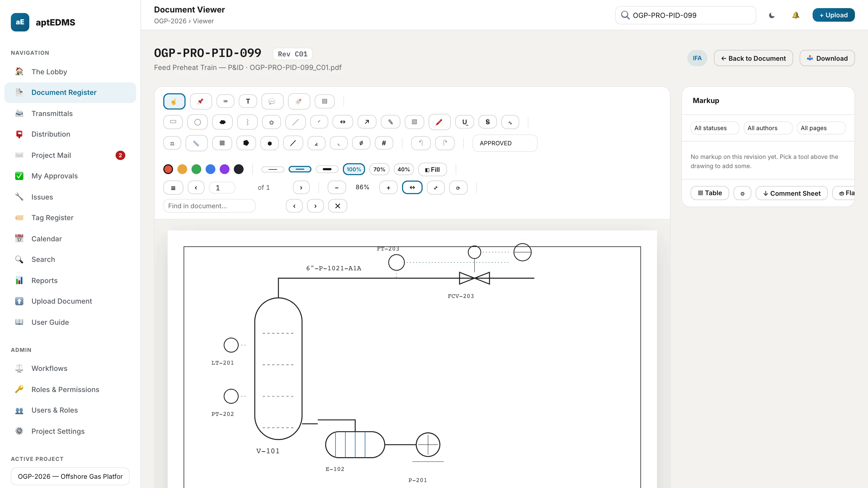Select the diameter symbol tool
Screen dimensions: 868x488
[361, 143]
